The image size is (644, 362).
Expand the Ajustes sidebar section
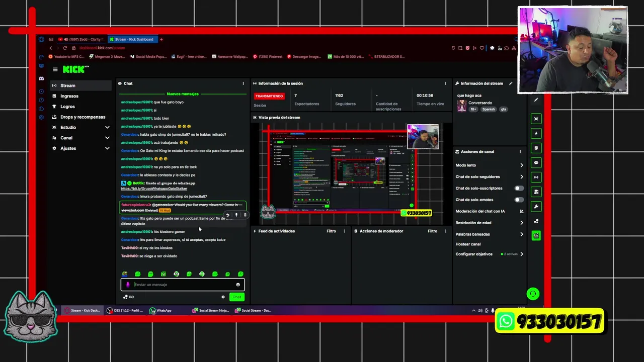tap(107, 148)
